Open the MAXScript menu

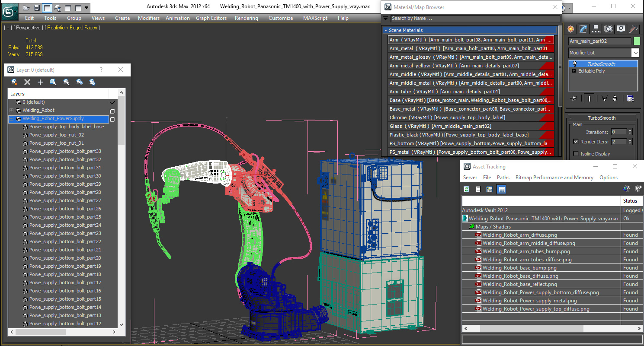pos(315,18)
